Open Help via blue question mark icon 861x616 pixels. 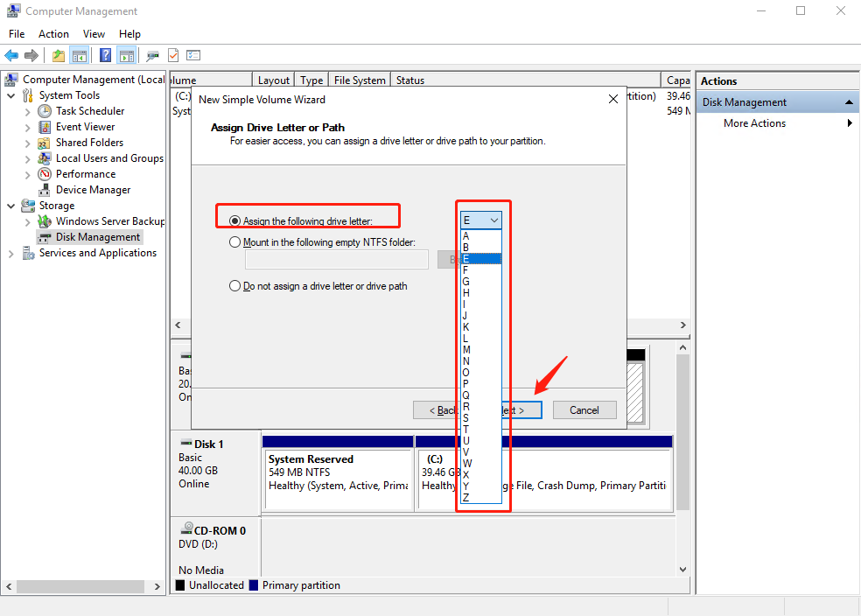pos(105,55)
